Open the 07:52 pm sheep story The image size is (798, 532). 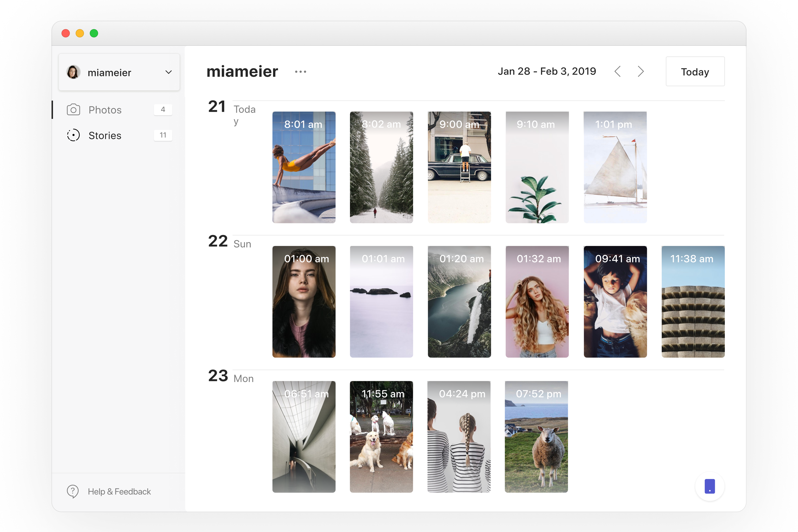(536, 437)
